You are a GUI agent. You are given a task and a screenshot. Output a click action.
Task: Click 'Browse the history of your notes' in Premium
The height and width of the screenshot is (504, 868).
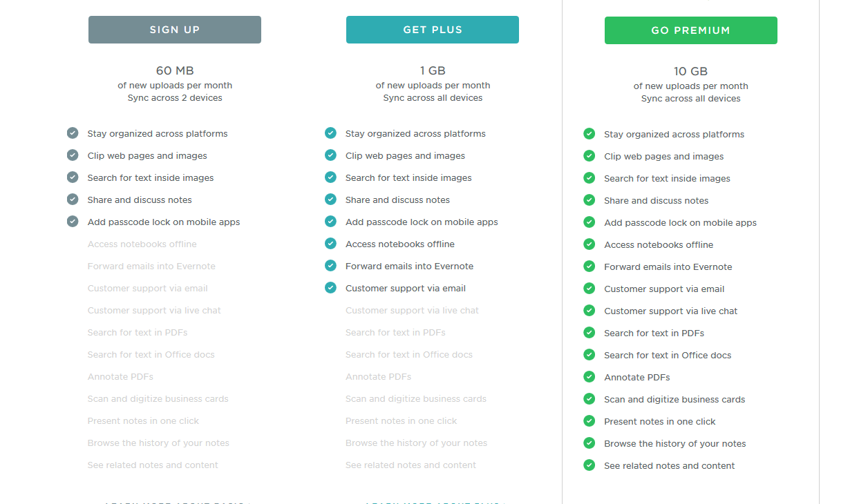point(675,443)
